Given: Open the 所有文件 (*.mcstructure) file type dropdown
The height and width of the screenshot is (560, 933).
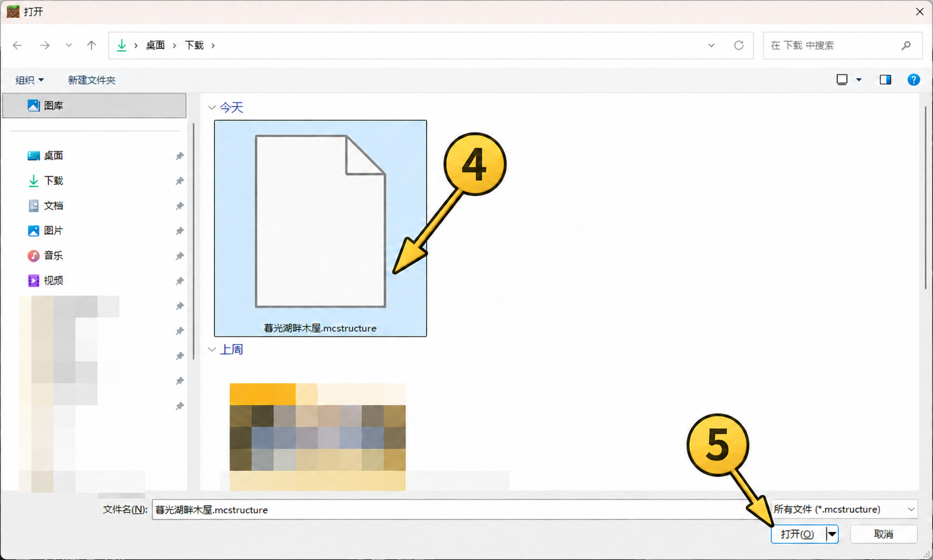Looking at the screenshot, I should tap(844, 509).
